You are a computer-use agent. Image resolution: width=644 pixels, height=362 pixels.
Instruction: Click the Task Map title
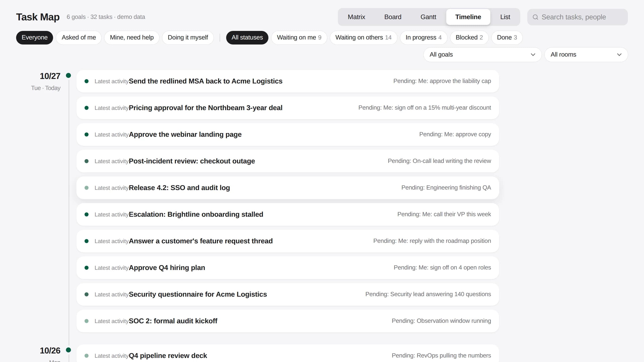pyautogui.click(x=38, y=17)
